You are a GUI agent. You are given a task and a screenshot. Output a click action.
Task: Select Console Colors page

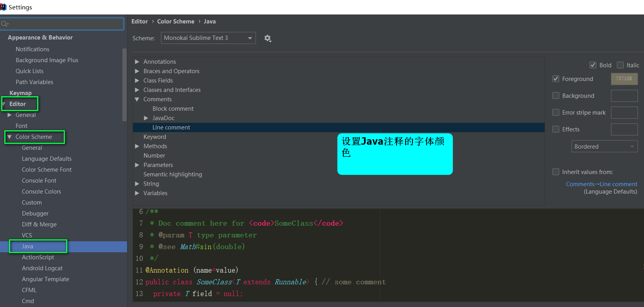(x=41, y=192)
